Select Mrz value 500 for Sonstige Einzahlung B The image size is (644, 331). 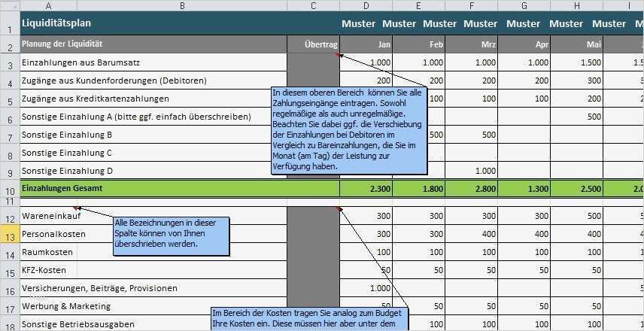(471, 135)
